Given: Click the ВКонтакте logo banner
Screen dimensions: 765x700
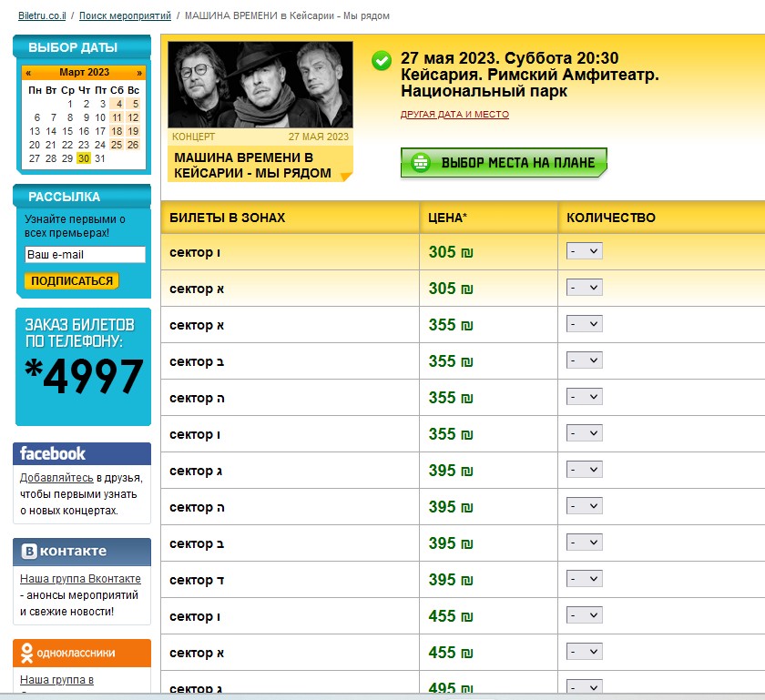Looking at the screenshot, I should [82, 552].
